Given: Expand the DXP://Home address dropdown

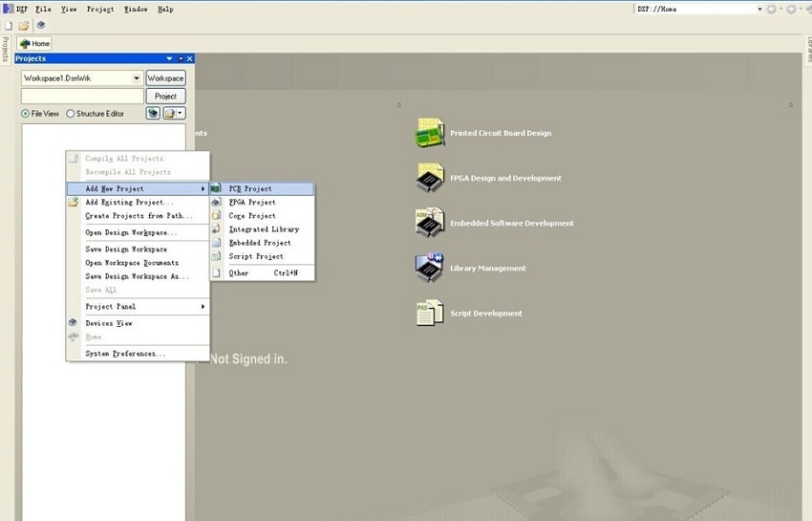Looking at the screenshot, I should click(x=759, y=9).
